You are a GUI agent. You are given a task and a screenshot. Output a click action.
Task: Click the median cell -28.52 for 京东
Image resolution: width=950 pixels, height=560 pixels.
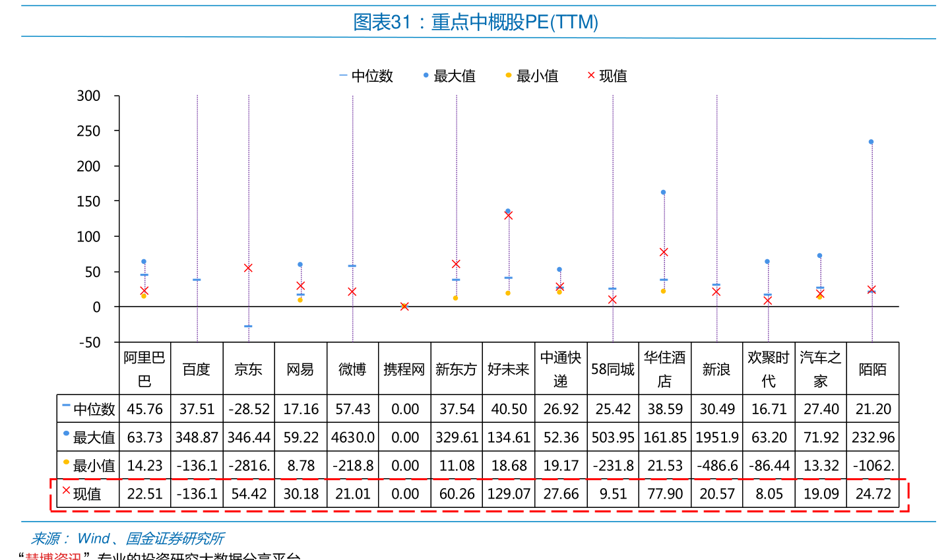[249, 409]
